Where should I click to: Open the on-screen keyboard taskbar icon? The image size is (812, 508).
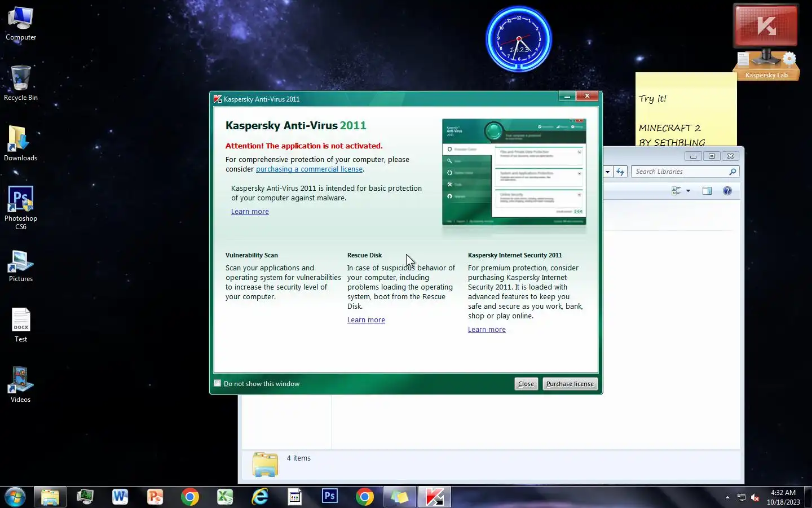(295, 497)
